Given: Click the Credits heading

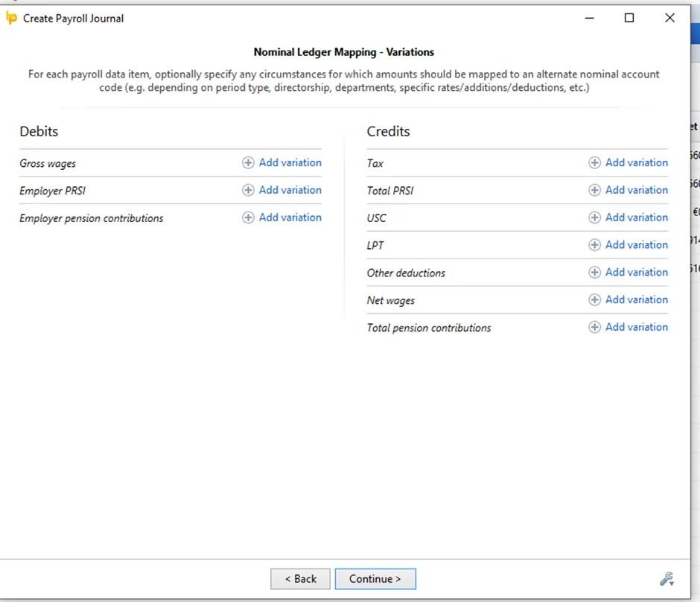Looking at the screenshot, I should (x=388, y=131).
